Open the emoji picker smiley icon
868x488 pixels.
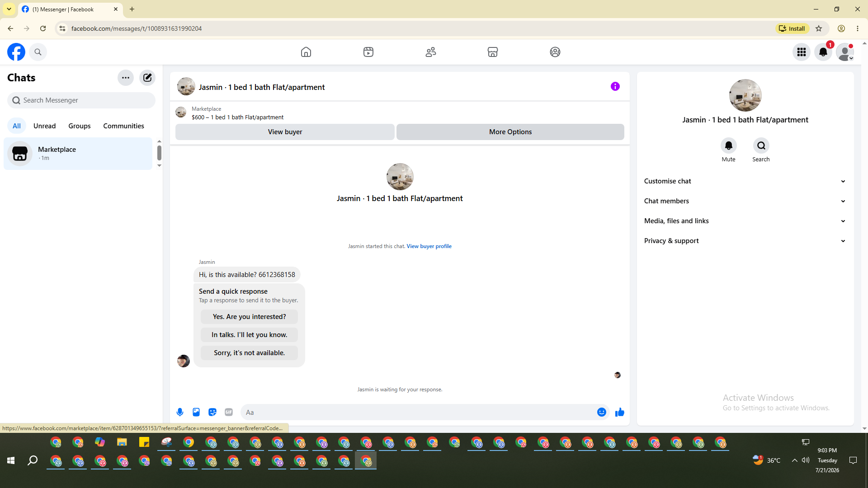(602, 412)
